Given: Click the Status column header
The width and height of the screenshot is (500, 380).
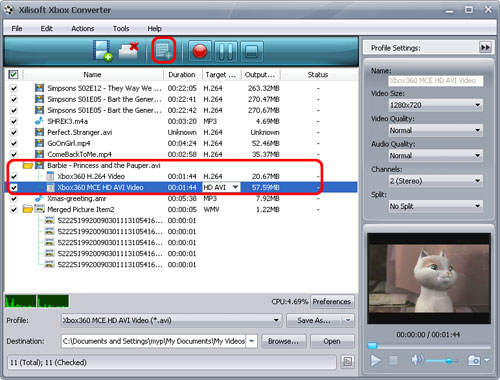Looking at the screenshot, I should click(x=318, y=75).
